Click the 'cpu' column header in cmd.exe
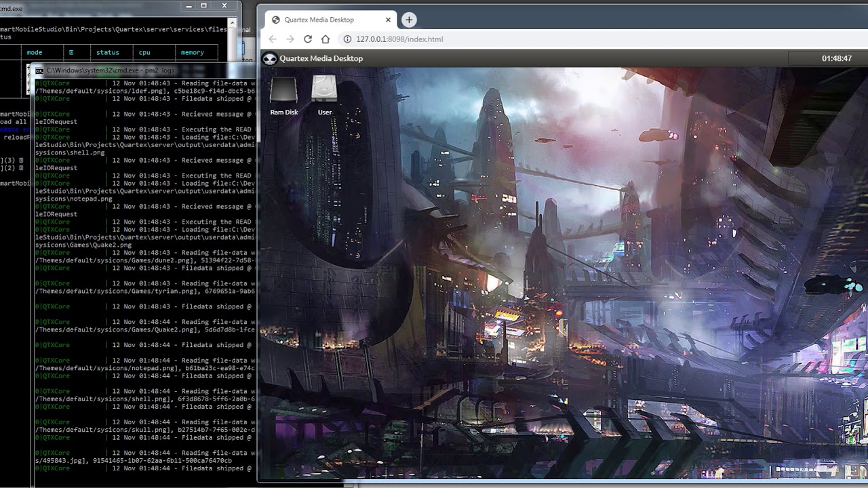This screenshot has height=488, width=868. [x=144, y=52]
